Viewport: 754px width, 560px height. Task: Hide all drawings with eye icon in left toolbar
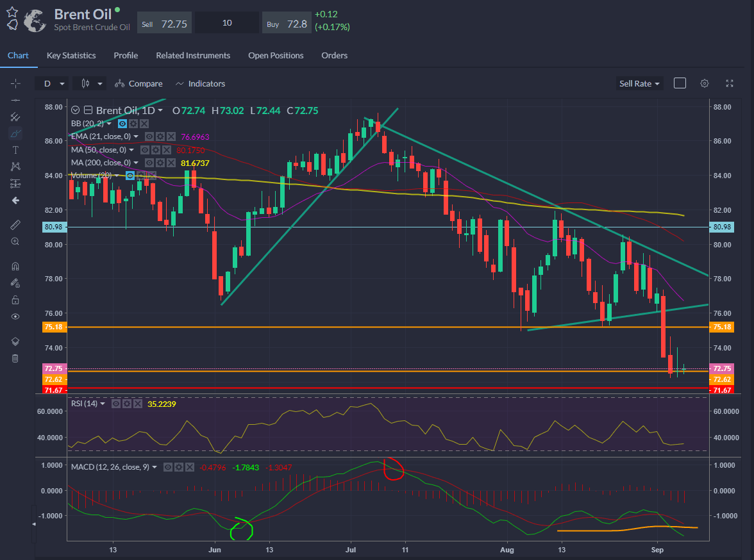15,317
